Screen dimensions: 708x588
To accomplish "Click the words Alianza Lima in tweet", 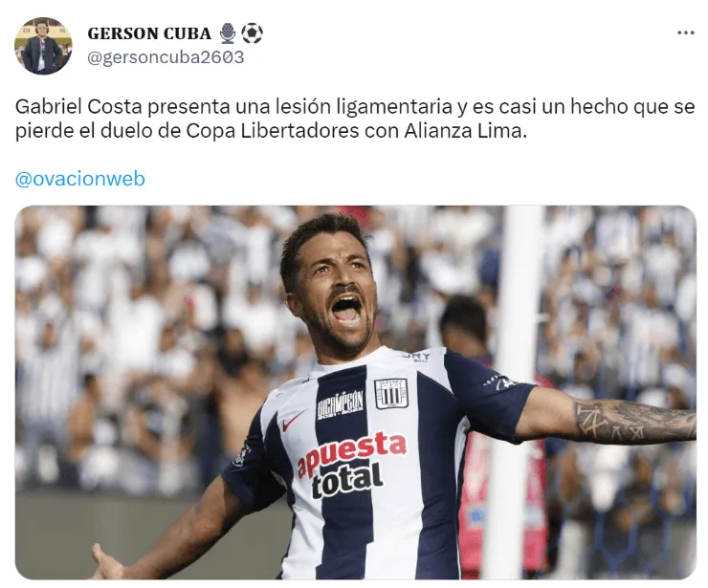I will click(x=465, y=131).
